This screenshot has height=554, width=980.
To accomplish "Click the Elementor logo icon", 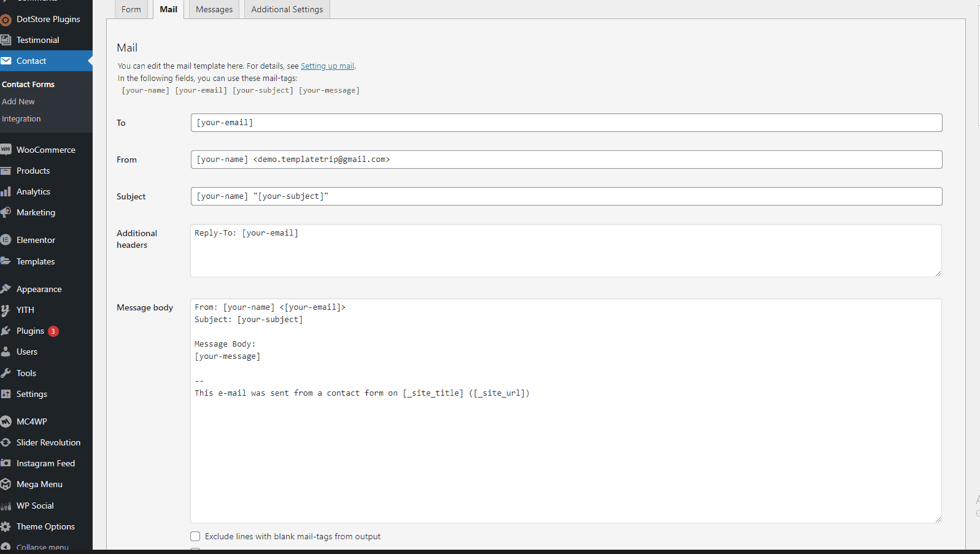I will (x=6, y=240).
